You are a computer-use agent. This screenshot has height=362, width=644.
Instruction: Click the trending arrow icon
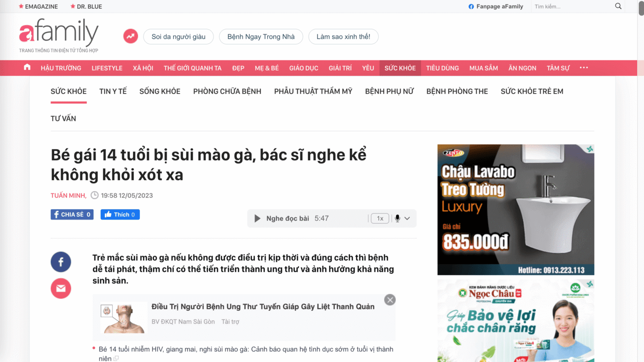click(131, 36)
